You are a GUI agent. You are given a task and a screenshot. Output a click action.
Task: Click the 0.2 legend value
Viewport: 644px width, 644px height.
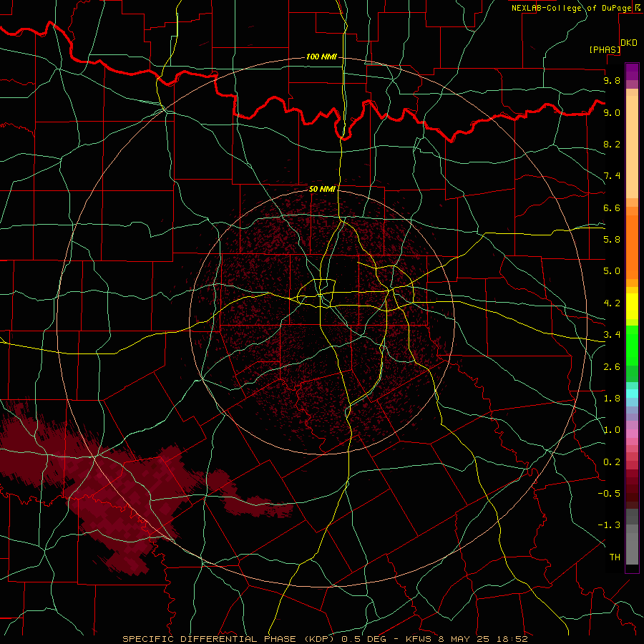(x=612, y=462)
